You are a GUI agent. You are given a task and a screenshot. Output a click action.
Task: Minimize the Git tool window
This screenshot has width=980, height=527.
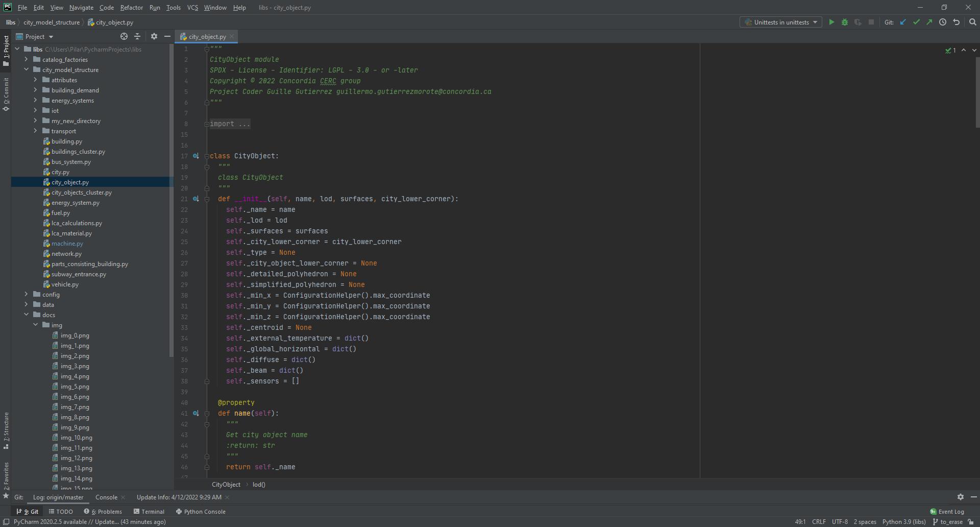[x=973, y=497]
